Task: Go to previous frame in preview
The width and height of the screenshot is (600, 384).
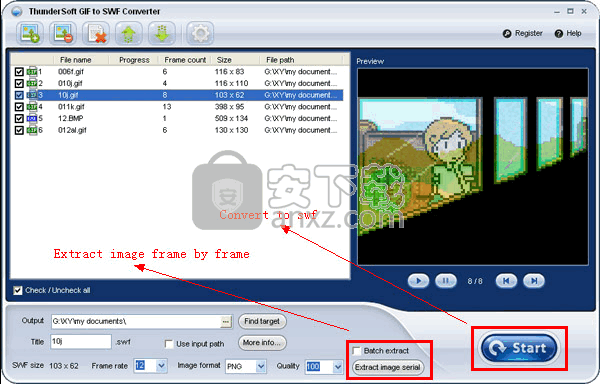Action: [506, 281]
